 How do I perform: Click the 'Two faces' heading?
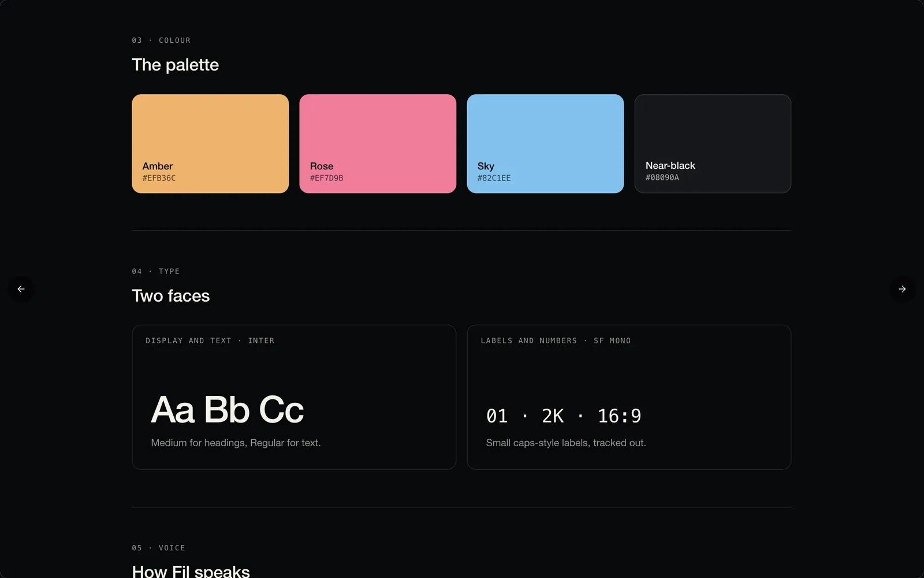pyautogui.click(x=170, y=296)
